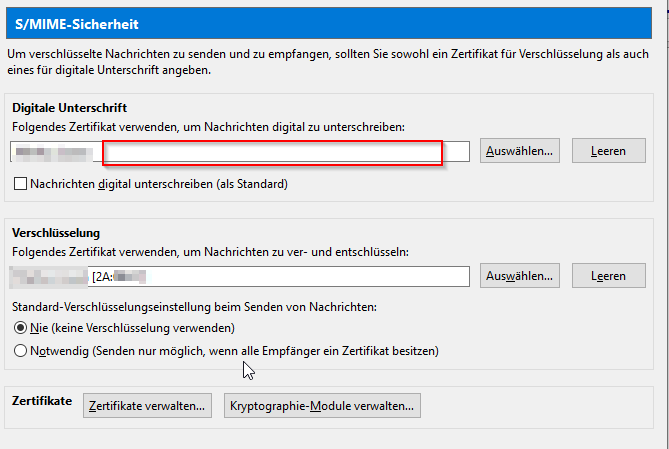The image size is (669, 449).
Task: Click Auswählen for the digital signature certificate
Action: (x=520, y=152)
